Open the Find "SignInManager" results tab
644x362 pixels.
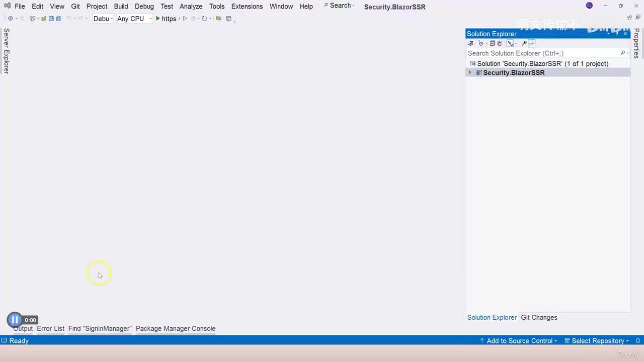pos(100,329)
